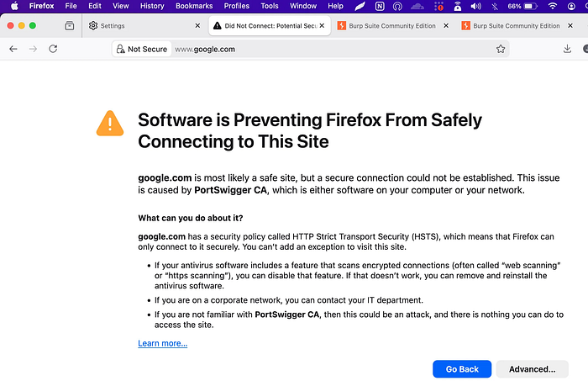588x386 pixels.
Task: Open the volume control in menu bar
Action: pyautogui.click(x=476, y=6)
